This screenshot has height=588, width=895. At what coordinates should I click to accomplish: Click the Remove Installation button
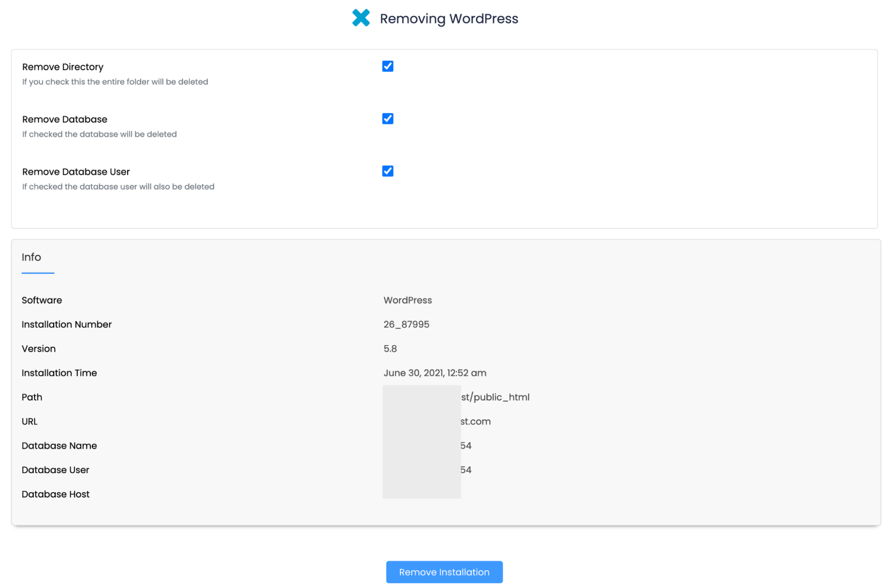click(444, 571)
